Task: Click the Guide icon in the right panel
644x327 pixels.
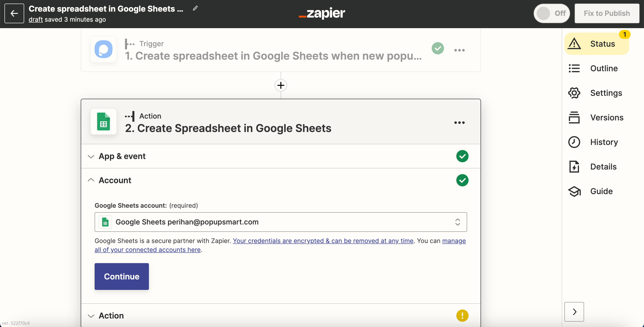Action: [575, 191]
